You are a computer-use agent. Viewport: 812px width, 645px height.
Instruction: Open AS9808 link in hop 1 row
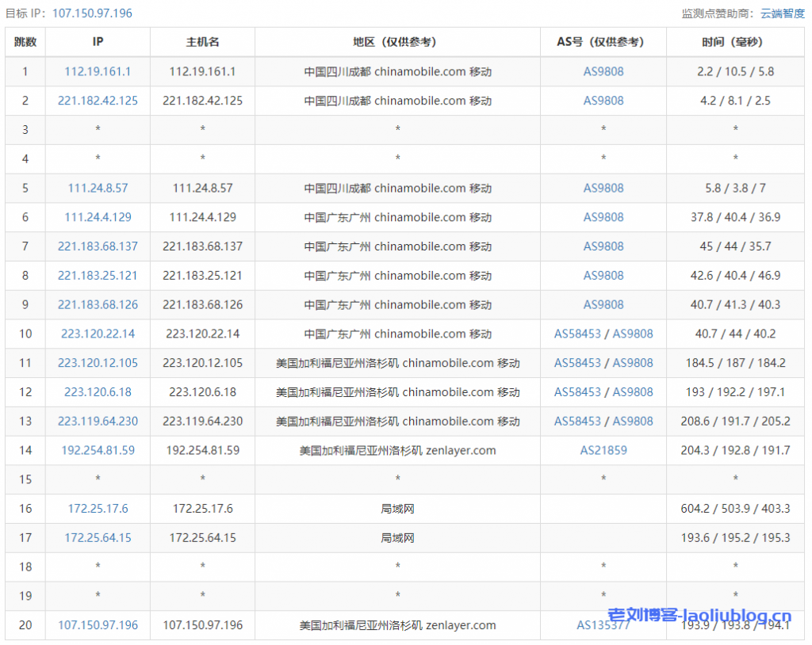point(603,71)
